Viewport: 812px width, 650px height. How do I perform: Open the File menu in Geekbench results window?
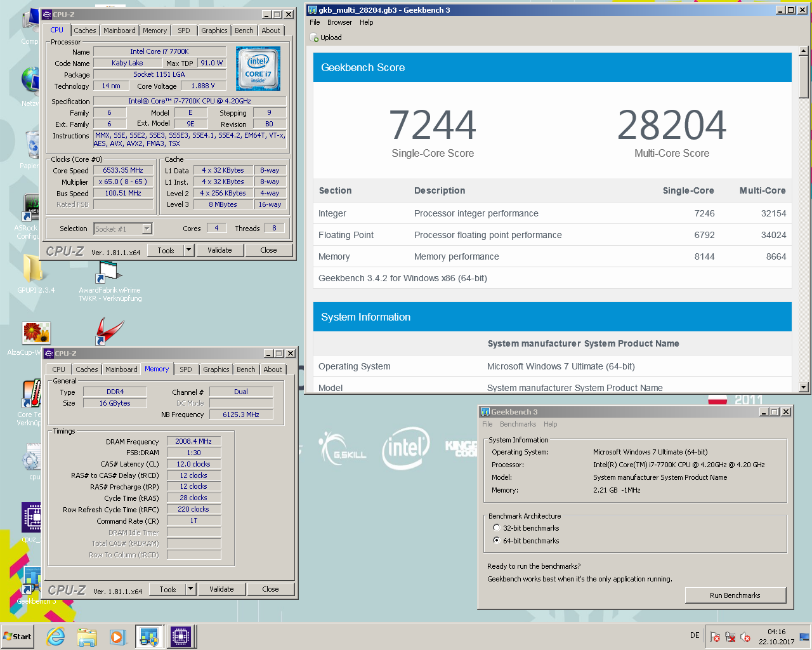(315, 22)
